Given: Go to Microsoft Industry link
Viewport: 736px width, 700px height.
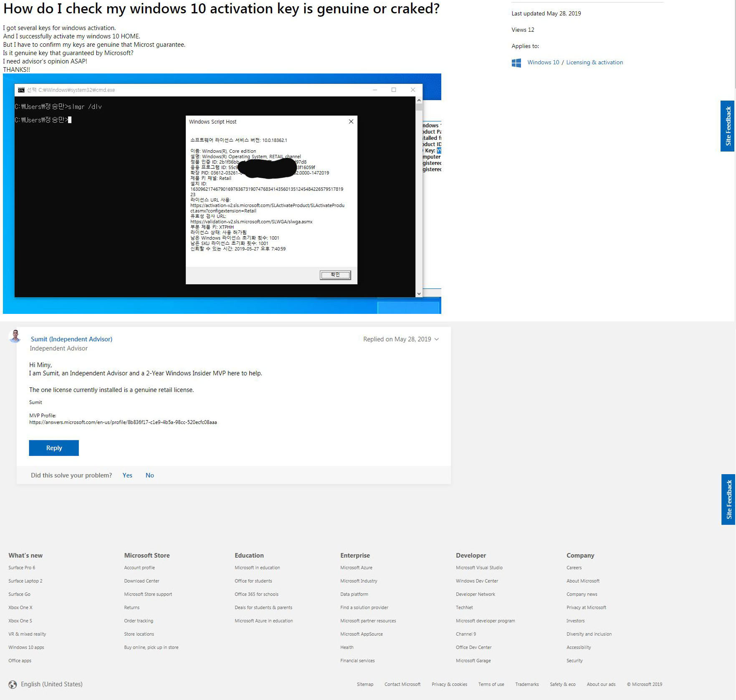Looking at the screenshot, I should coord(359,581).
